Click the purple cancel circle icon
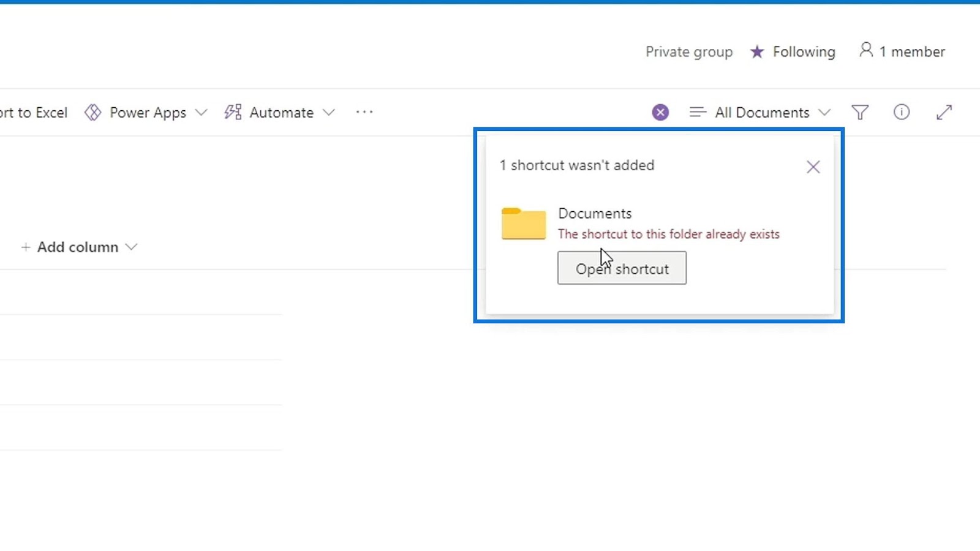The image size is (980, 551). click(x=660, y=112)
